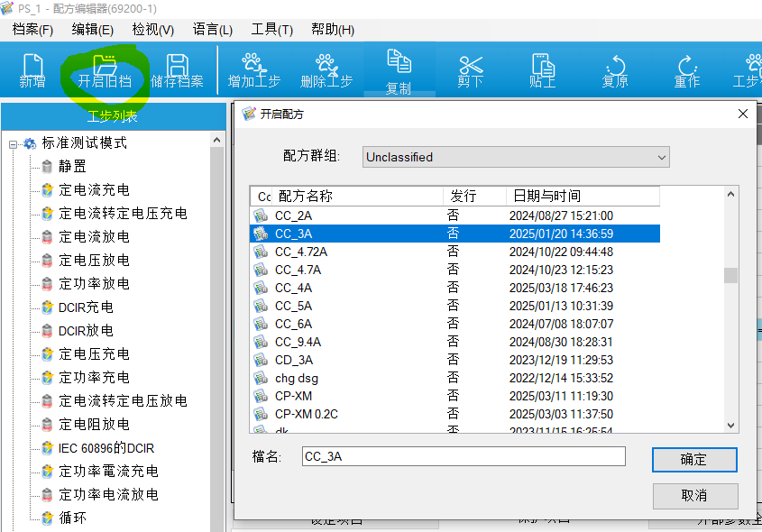This screenshot has width=762, height=532.
Task: Select 循环 step in tree
Action: (x=72, y=518)
